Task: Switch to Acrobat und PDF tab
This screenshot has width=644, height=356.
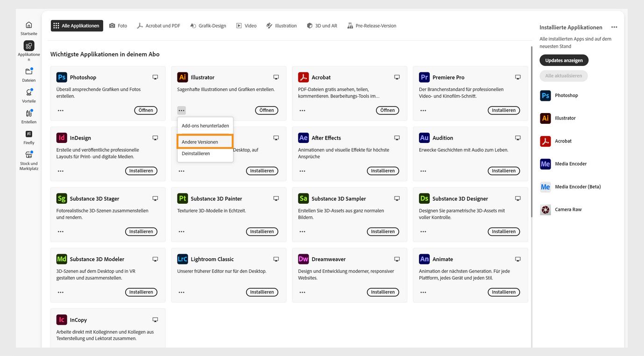Action: [x=158, y=26]
